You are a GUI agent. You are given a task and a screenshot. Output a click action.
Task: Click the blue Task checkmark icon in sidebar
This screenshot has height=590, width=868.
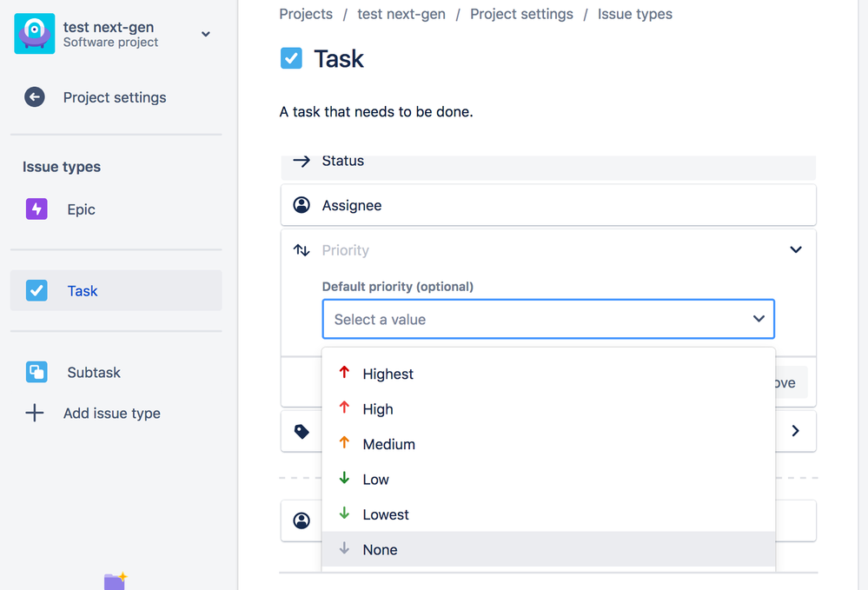(x=36, y=291)
